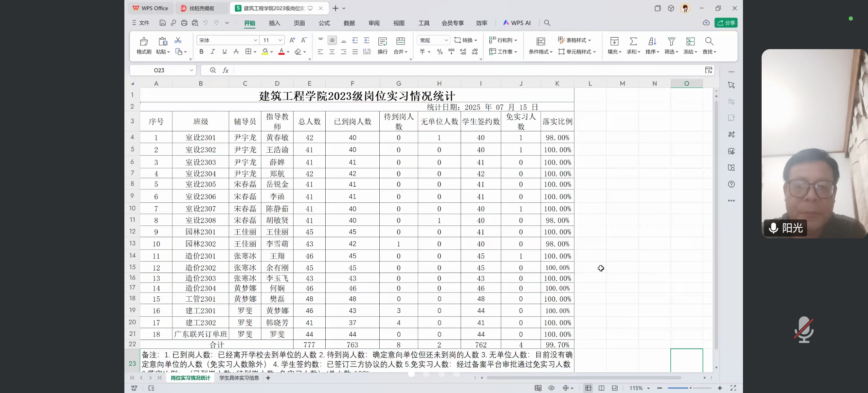Click the Freeze panes icon

[690, 42]
